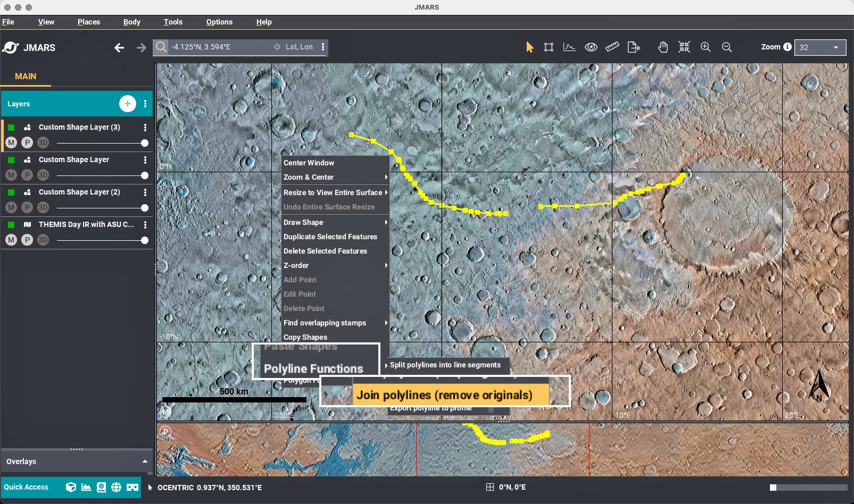Toggle P view for THEMIS Day IR layer
Image resolution: width=854 pixels, height=504 pixels.
pos(27,240)
